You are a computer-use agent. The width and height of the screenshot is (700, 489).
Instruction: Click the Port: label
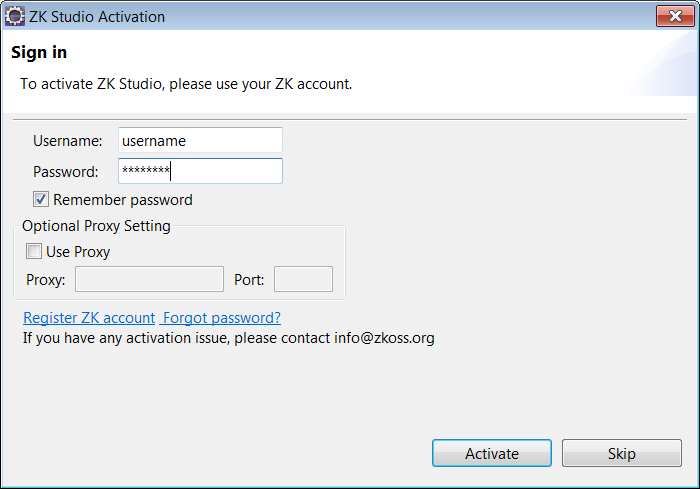[249, 280]
